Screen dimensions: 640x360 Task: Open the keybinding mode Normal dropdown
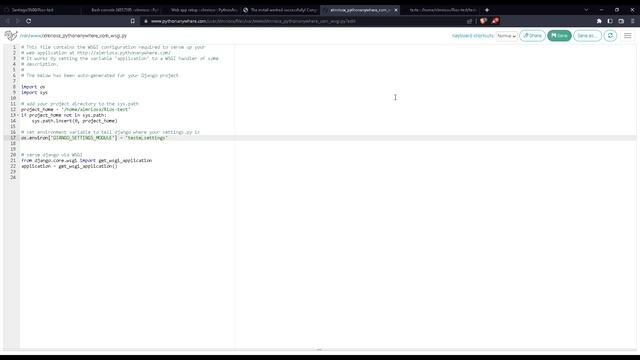coord(507,36)
